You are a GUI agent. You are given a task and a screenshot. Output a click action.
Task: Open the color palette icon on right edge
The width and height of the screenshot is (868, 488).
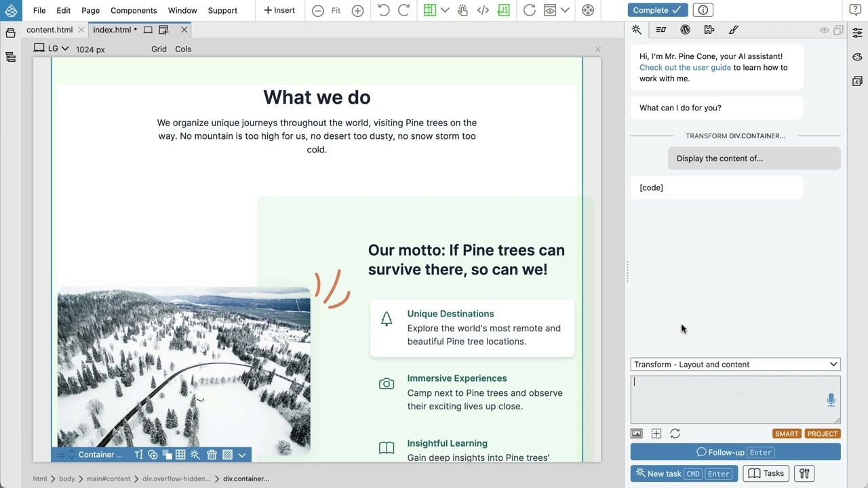857,57
